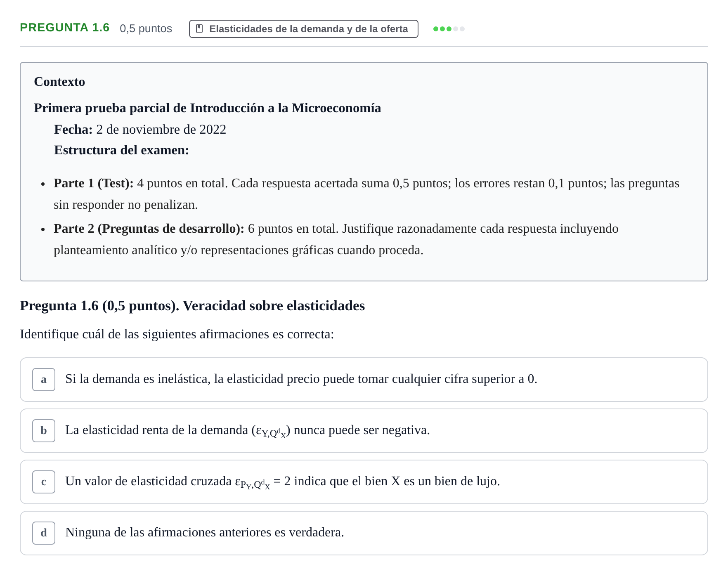Choose 'Un valor de elasticidad cruzada' answer
The width and height of the screenshot is (728, 576).
[283, 482]
